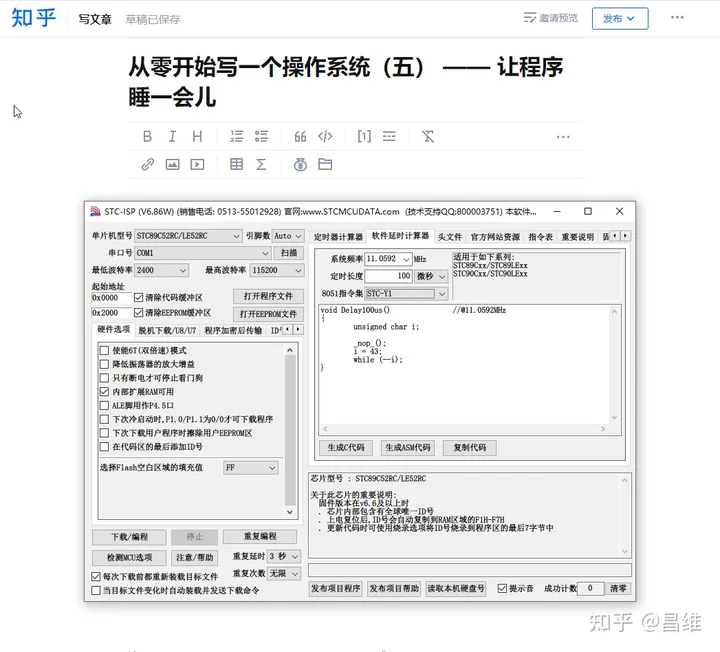Insert ordered numbered list
Image resolution: width=720 pixels, height=652 pixels.
[x=236, y=136]
